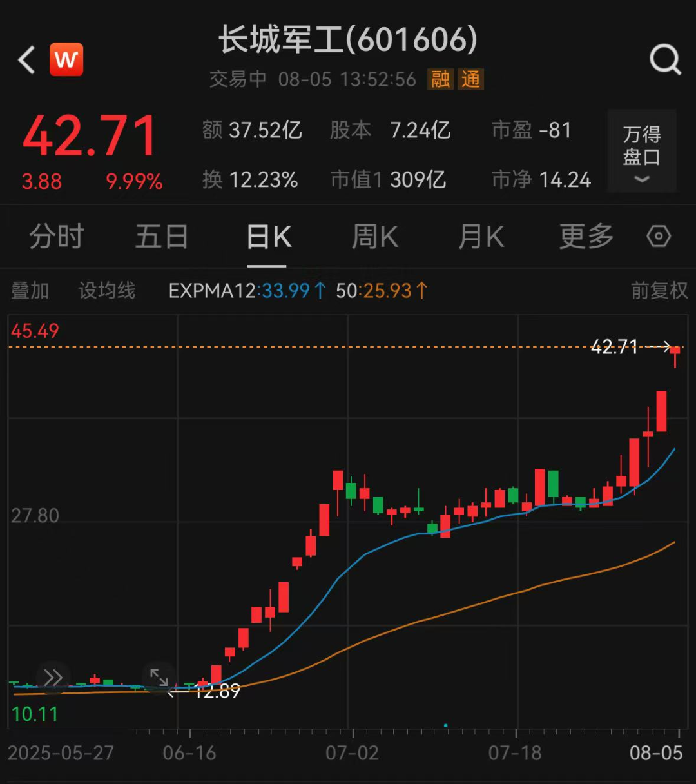Click the 通 connect badge next to 融

[x=470, y=79]
